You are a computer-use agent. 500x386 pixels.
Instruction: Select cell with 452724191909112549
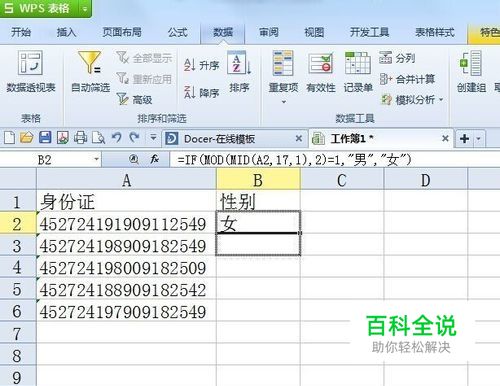coord(126,224)
